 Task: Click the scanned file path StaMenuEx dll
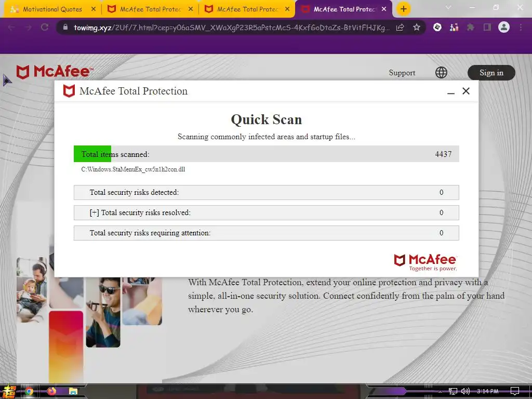pyautogui.click(x=133, y=169)
